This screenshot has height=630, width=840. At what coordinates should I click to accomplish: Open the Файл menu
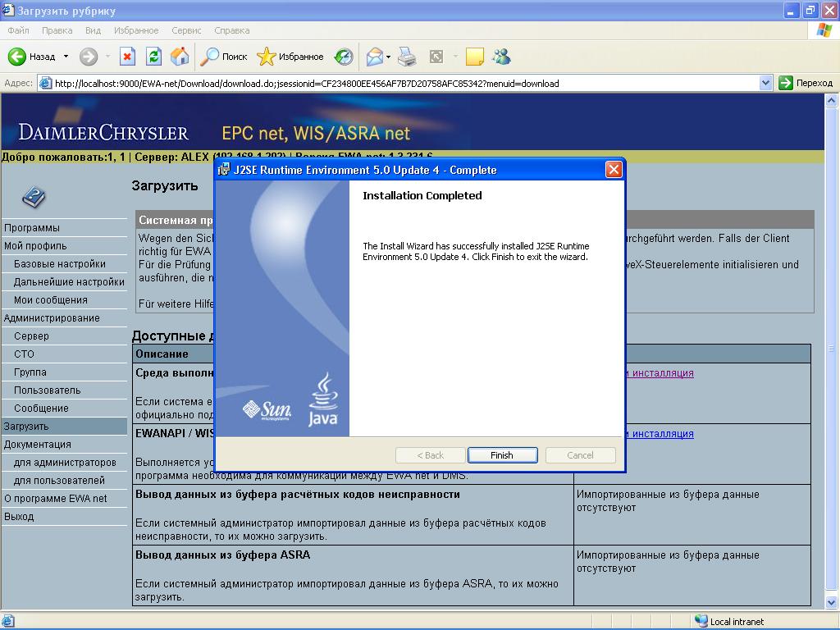pos(18,30)
